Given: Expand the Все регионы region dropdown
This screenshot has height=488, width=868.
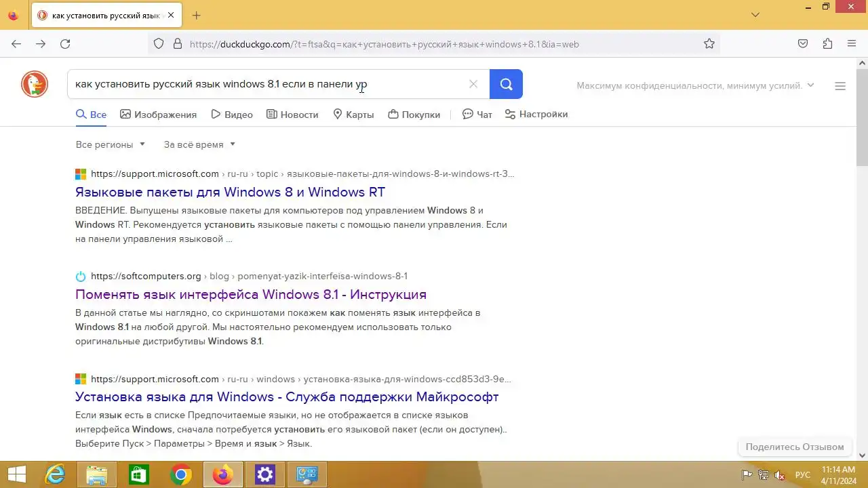Looking at the screenshot, I should (x=110, y=144).
